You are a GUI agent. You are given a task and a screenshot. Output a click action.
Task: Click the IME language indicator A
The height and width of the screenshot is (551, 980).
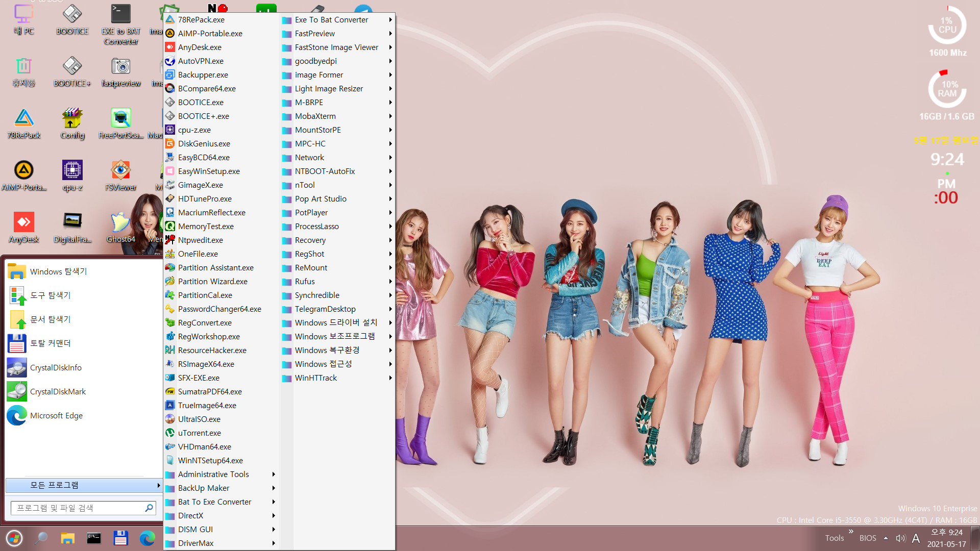916,538
